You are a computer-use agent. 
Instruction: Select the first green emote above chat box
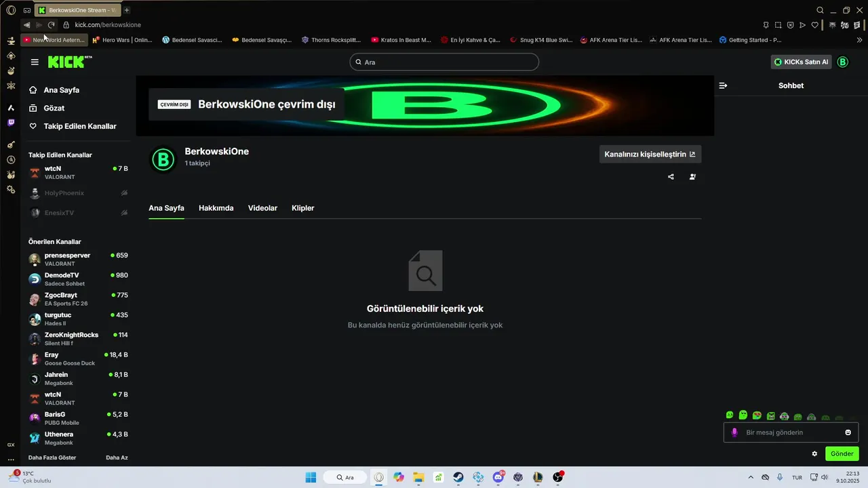[x=730, y=415]
